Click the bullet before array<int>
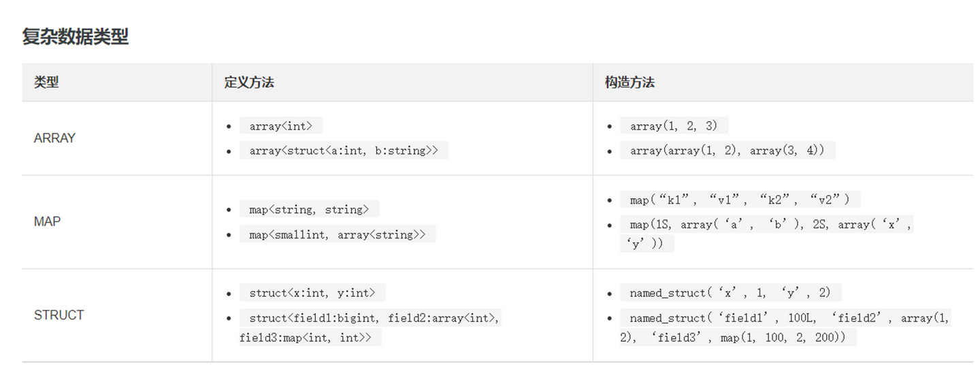Viewport: 980px width, 384px height. (x=229, y=127)
